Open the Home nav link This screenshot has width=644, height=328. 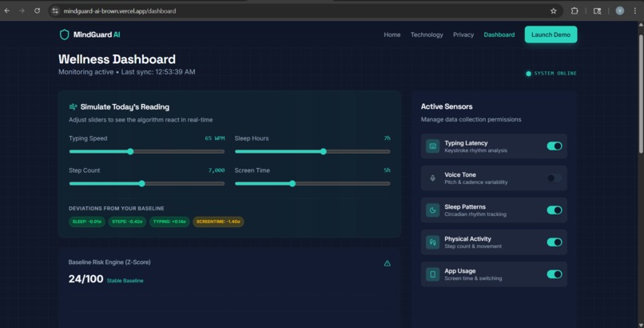(392, 34)
